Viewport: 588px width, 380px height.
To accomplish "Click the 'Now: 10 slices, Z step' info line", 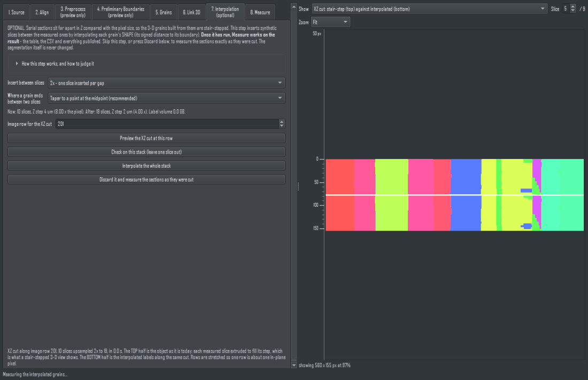I will pos(96,112).
